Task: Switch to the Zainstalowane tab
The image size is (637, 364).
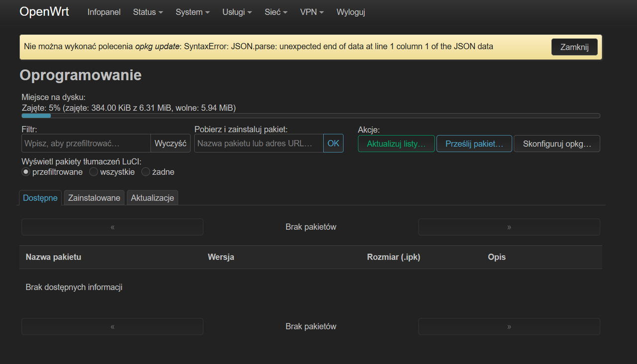Action: coord(94,198)
